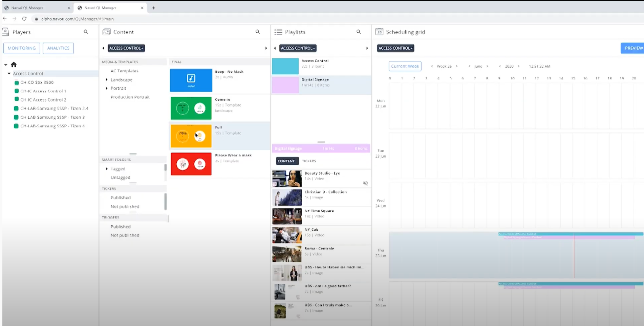
Task: Click the Scheduling grid calendar icon
Action: [379, 32]
